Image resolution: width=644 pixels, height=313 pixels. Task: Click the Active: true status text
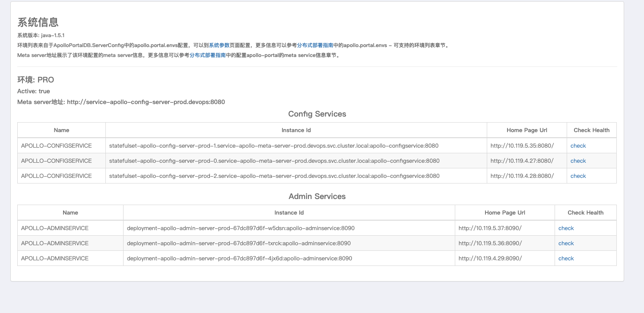point(33,91)
